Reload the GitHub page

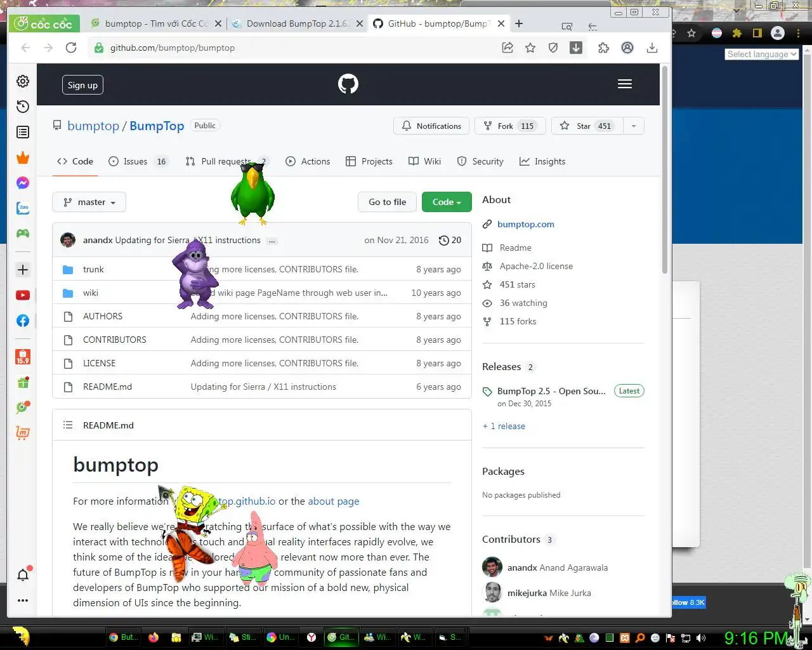point(71,48)
